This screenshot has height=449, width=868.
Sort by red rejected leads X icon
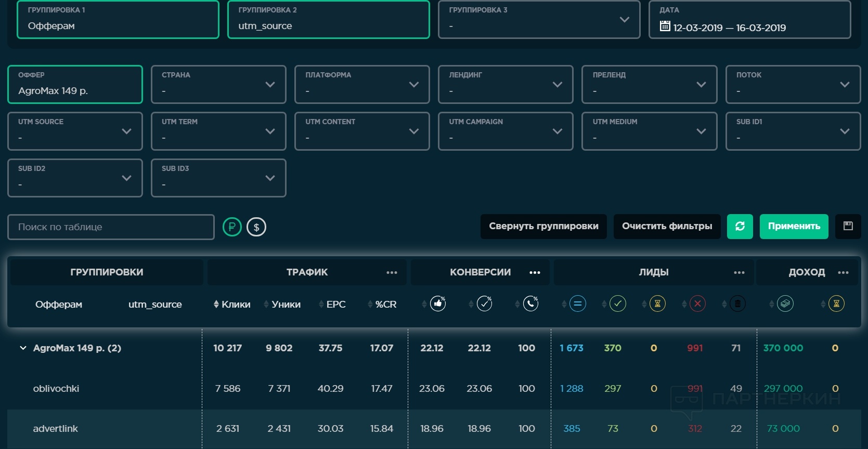coord(697,304)
